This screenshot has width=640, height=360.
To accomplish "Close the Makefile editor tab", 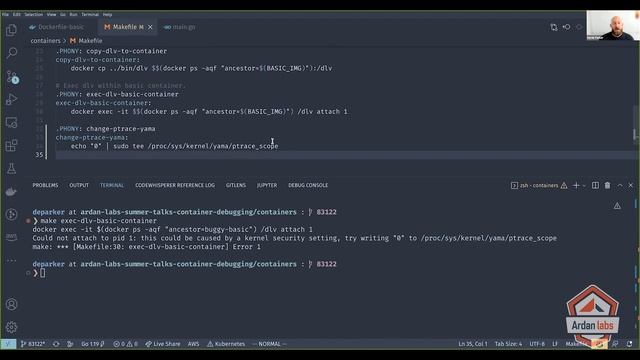I will 150,27.
